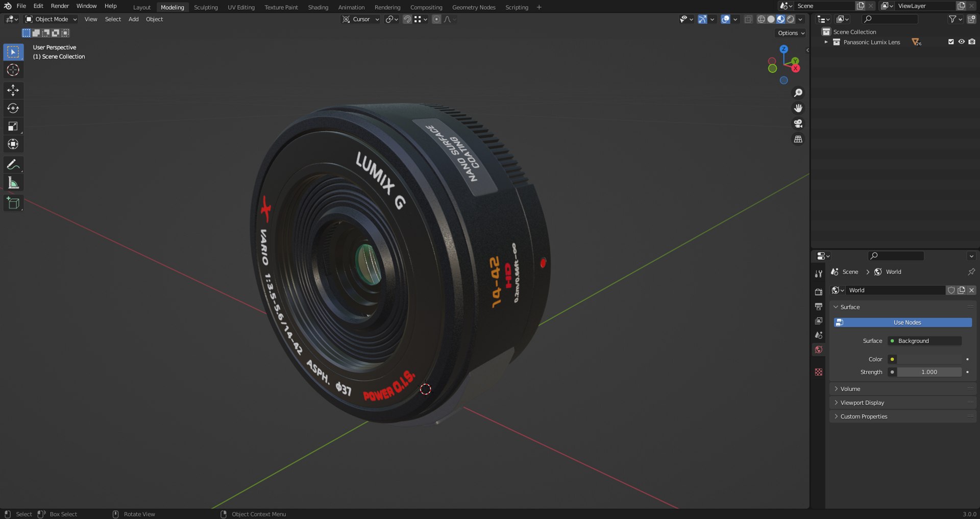Image resolution: width=980 pixels, height=519 pixels.
Task: Activate the Transform tool
Action: click(x=13, y=144)
